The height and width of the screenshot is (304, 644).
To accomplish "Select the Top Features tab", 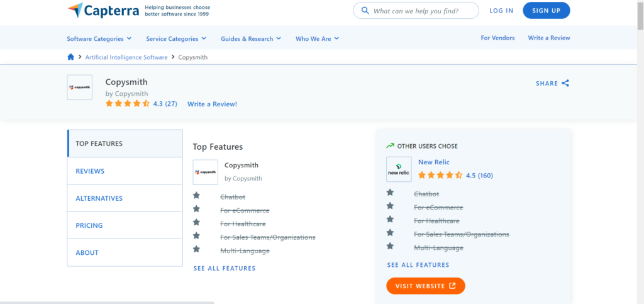I will pyautogui.click(x=125, y=144).
